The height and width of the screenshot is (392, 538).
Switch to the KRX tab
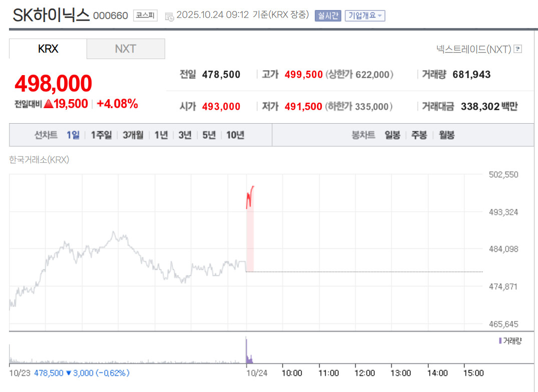coord(48,49)
